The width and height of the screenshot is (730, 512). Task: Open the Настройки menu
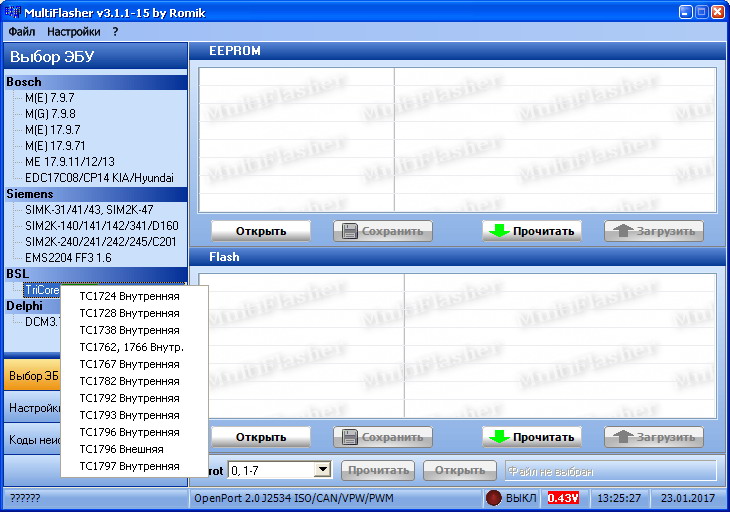coord(73,32)
